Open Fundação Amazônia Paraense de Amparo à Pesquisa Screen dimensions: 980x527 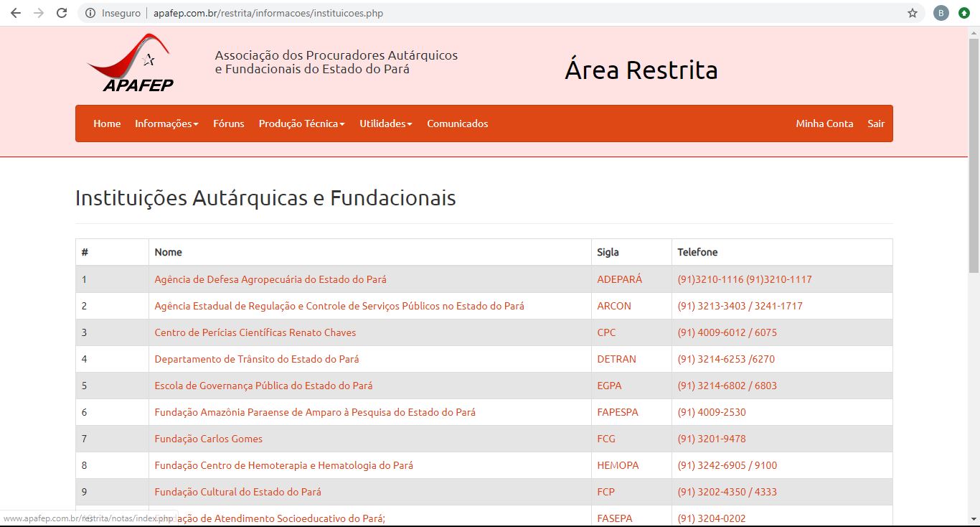[315, 412]
